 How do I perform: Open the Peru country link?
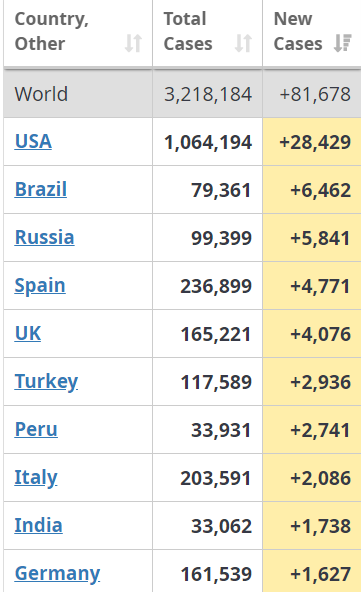coord(36,429)
